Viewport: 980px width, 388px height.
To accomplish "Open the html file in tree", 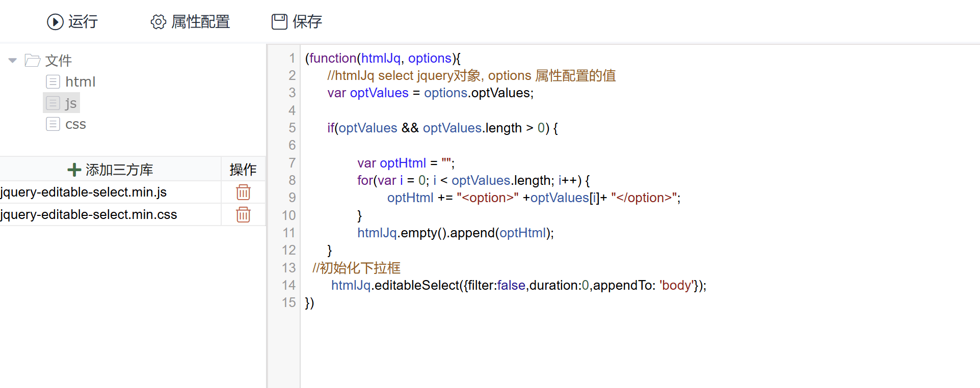I will [x=81, y=81].
